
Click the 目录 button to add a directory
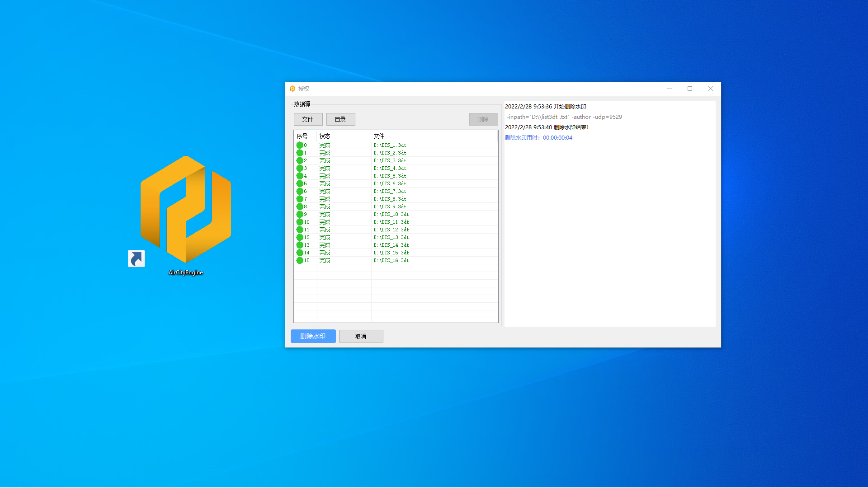pyautogui.click(x=340, y=119)
